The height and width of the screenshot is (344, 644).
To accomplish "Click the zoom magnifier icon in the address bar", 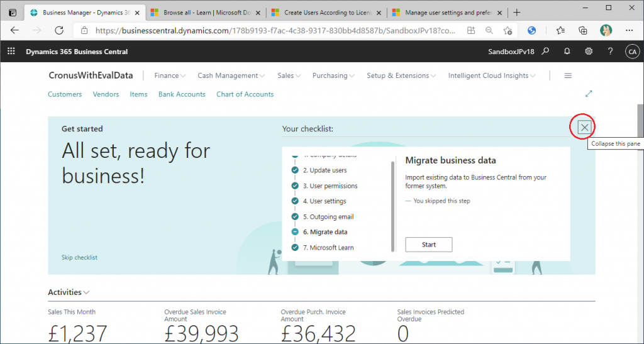I will pyautogui.click(x=489, y=30).
